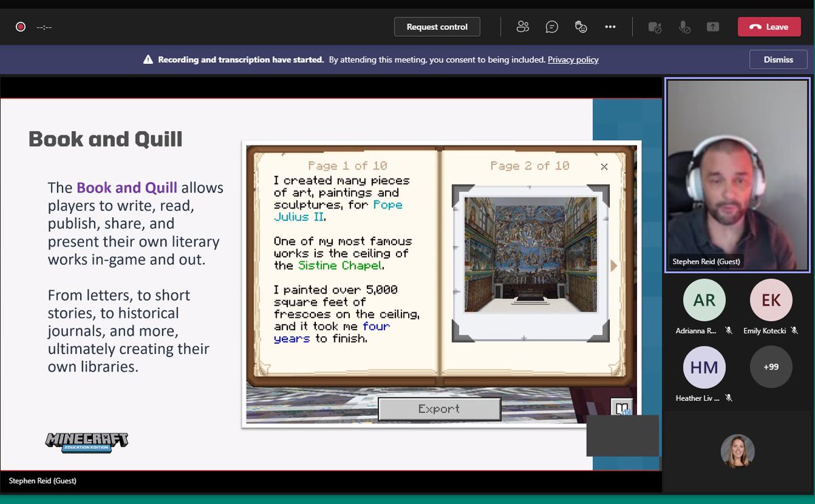Click Adrianna R.'s muted mic icon
Viewport: 815px width, 504px height.
point(729,331)
